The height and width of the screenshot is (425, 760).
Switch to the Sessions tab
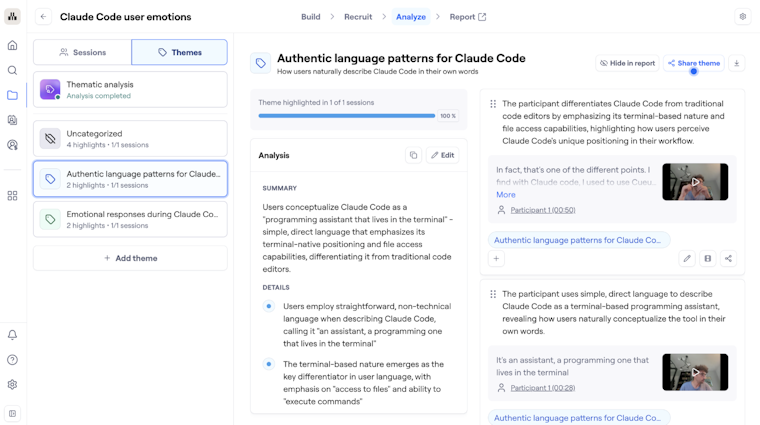click(82, 52)
